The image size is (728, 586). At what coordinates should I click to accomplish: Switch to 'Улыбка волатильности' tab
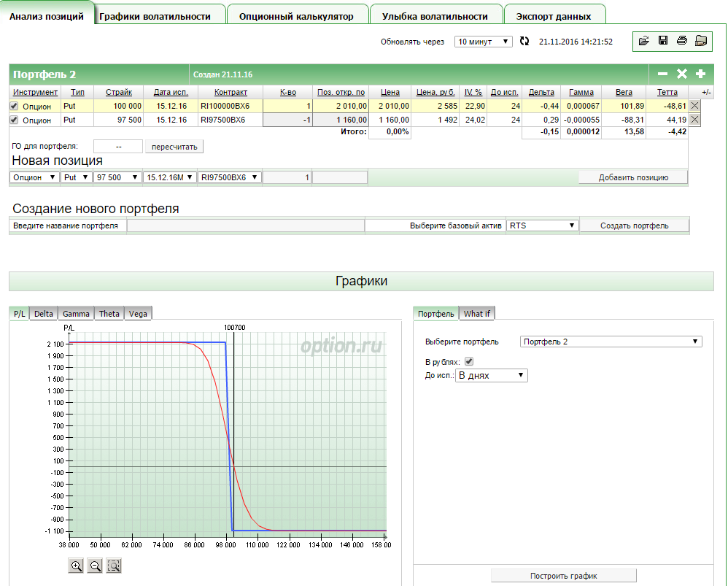point(435,16)
